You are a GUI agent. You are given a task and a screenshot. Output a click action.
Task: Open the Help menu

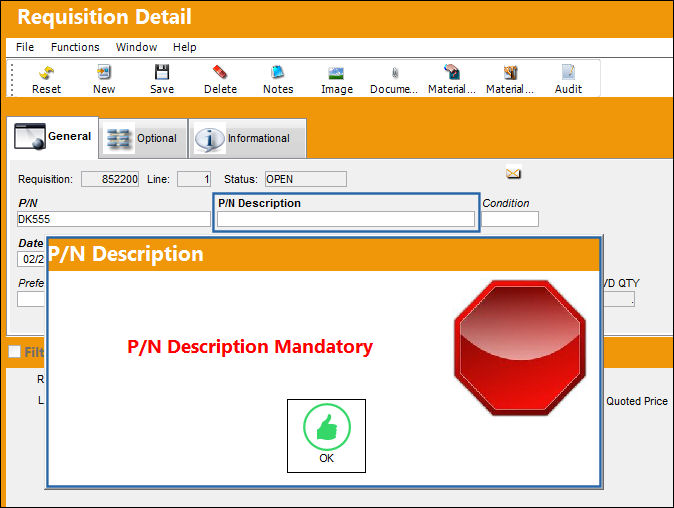click(x=184, y=47)
